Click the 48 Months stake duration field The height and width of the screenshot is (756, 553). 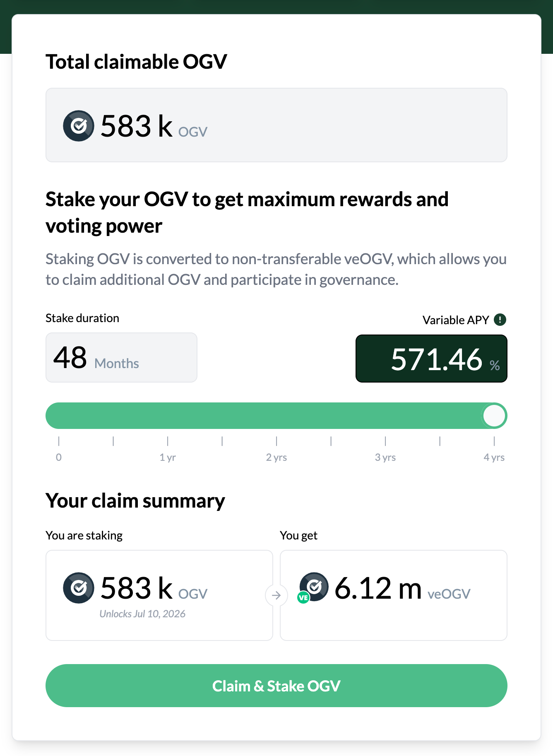121,358
